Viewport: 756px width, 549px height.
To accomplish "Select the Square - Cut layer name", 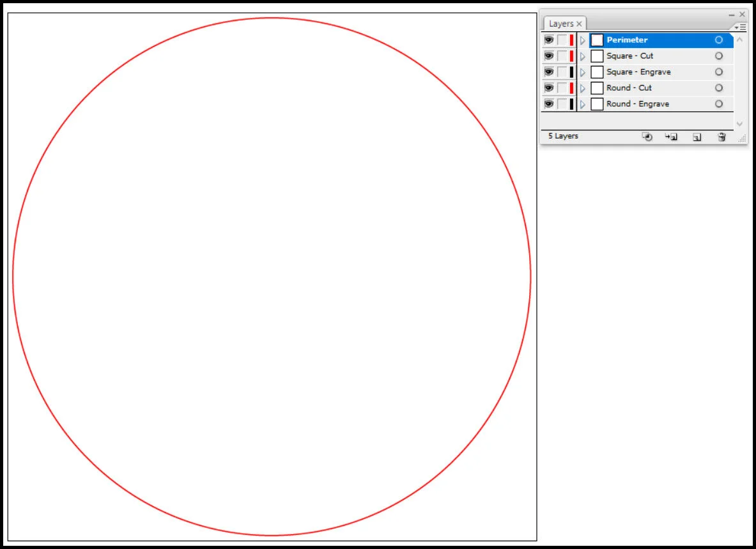I will click(x=629, y=56).
